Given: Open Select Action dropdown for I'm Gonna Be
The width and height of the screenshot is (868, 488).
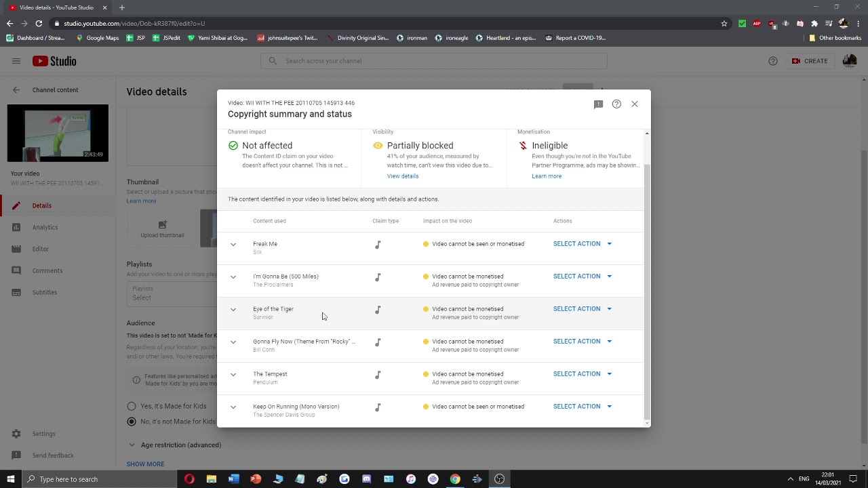Looking at the screenshot, I should click(x=583, y=276).
